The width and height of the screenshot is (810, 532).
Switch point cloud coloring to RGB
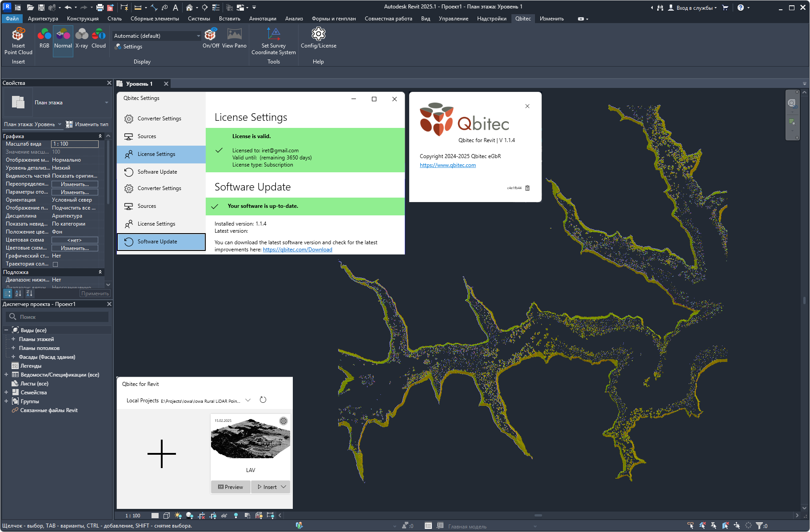click(x=44, y=40)
